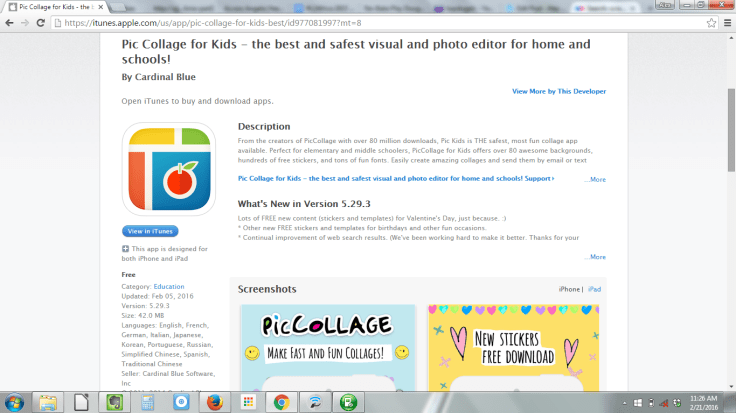
Task: Open File Explorer from the taskbar
Action: (x=48, y=401)
